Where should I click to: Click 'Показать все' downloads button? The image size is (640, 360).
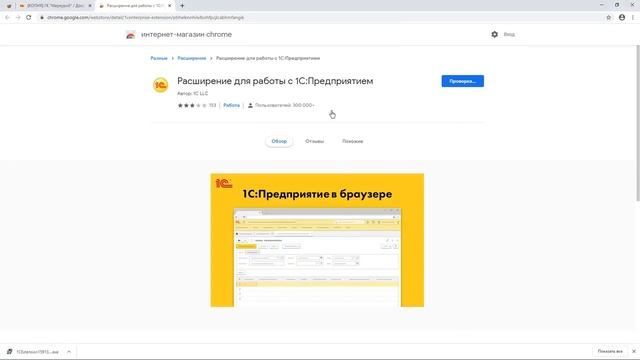610,351
